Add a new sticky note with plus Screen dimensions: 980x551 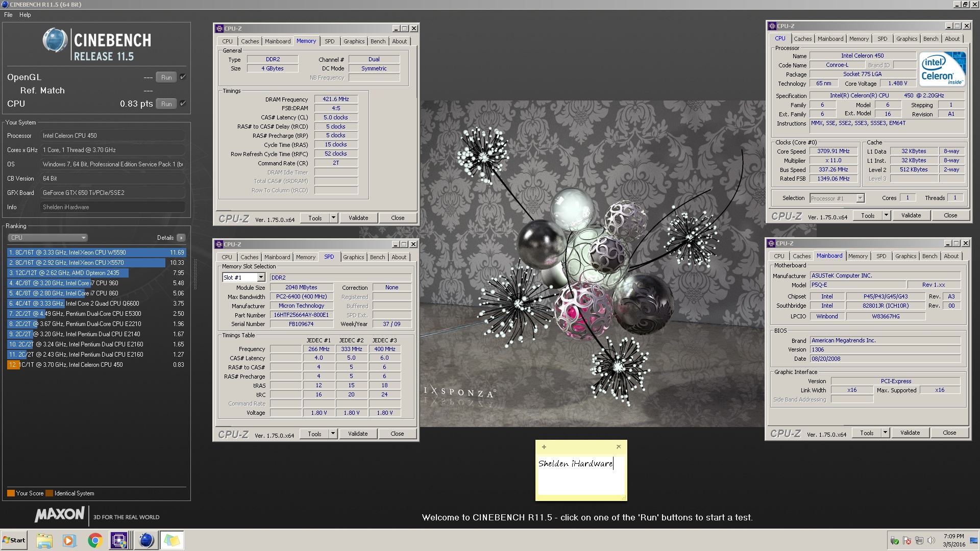(x=544, y=447)
